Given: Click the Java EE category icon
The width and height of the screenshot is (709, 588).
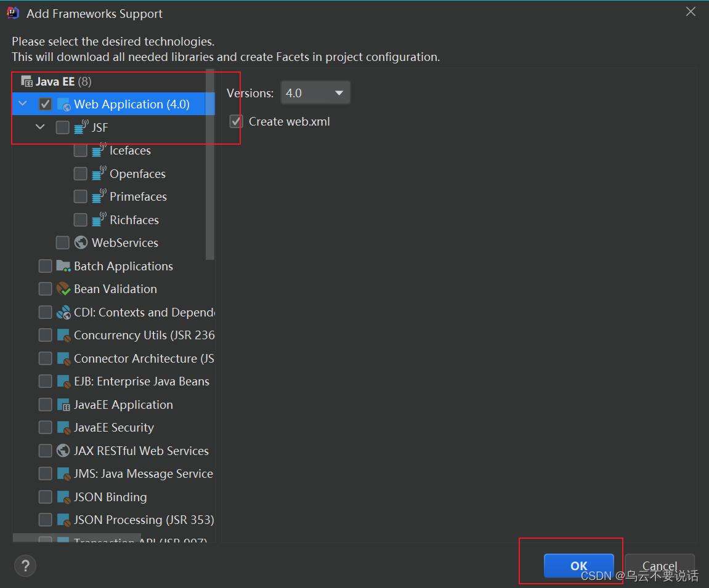Looking at the screenshot, I should (26, 81).
